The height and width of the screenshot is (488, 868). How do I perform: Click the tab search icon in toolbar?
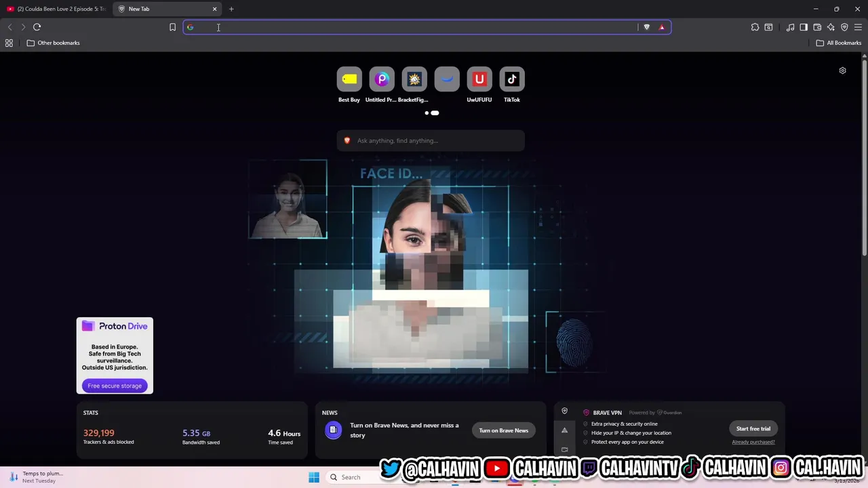coord(768,27)
